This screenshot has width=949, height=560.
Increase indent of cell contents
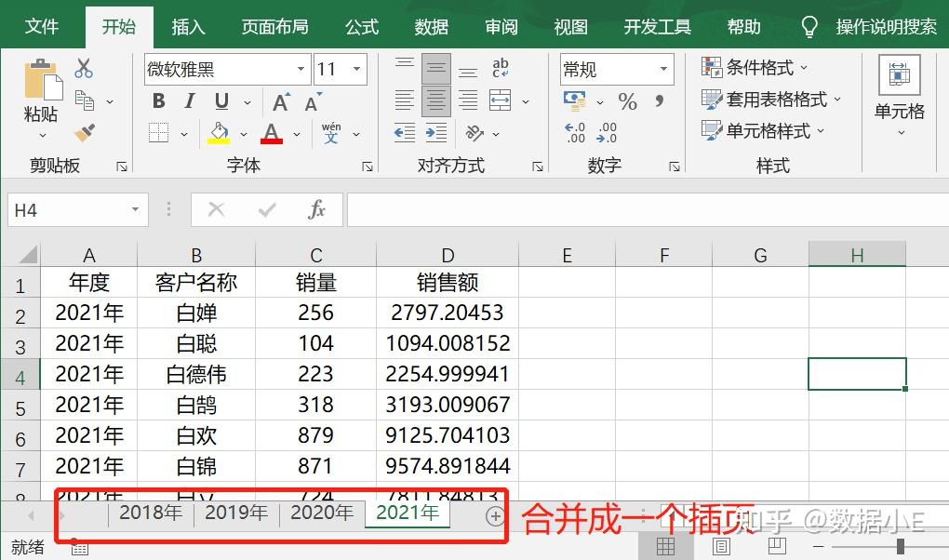pyautogui.click(x=435, y=133)
